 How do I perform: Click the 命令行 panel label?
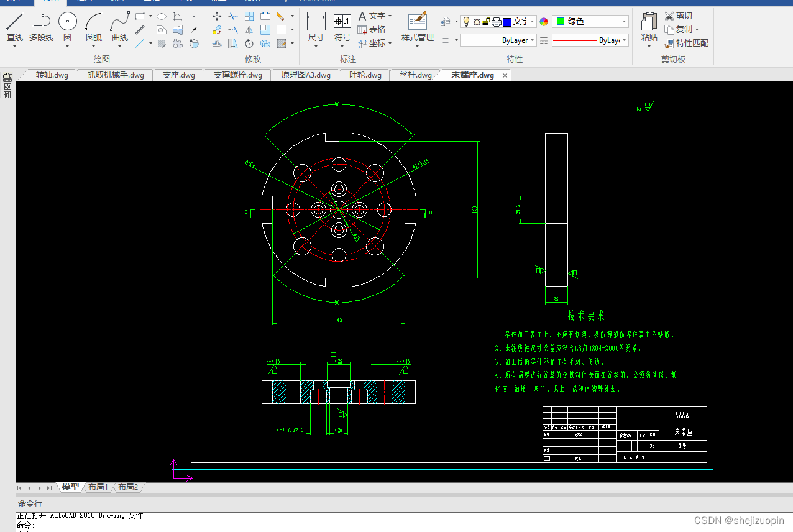point(30,503)
